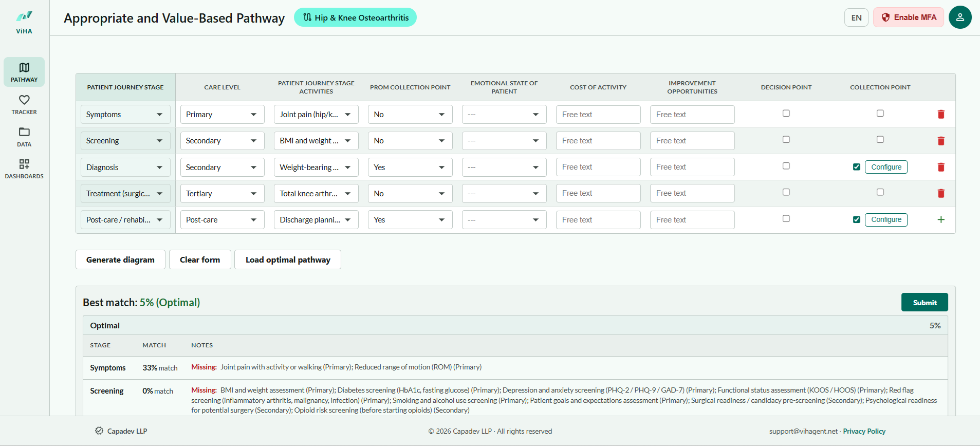Image resolution: width=980 pixels, height=446 pixels.
Task: Click Load optimal pathway button
Action: click(288, 259)
